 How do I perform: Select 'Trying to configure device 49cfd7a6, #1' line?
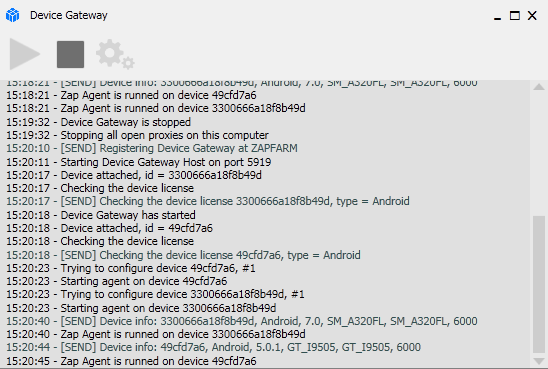131,268
